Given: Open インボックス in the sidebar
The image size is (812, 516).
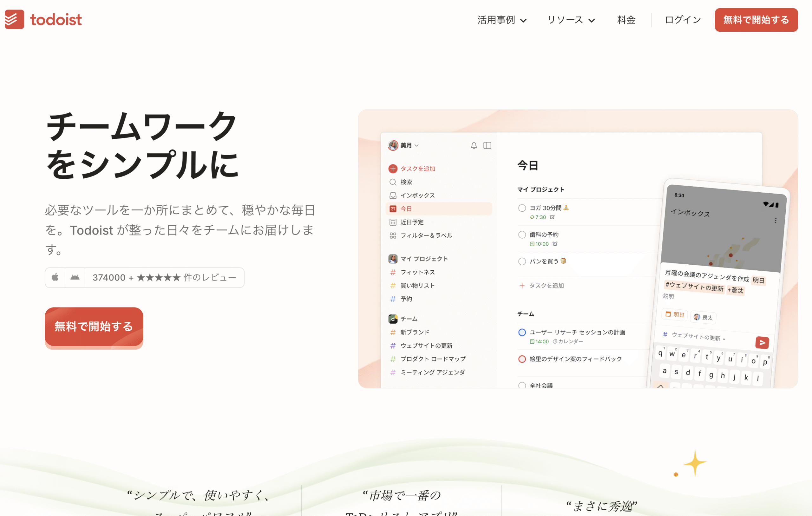Looking at the screenshot, I should coord(438,195).
